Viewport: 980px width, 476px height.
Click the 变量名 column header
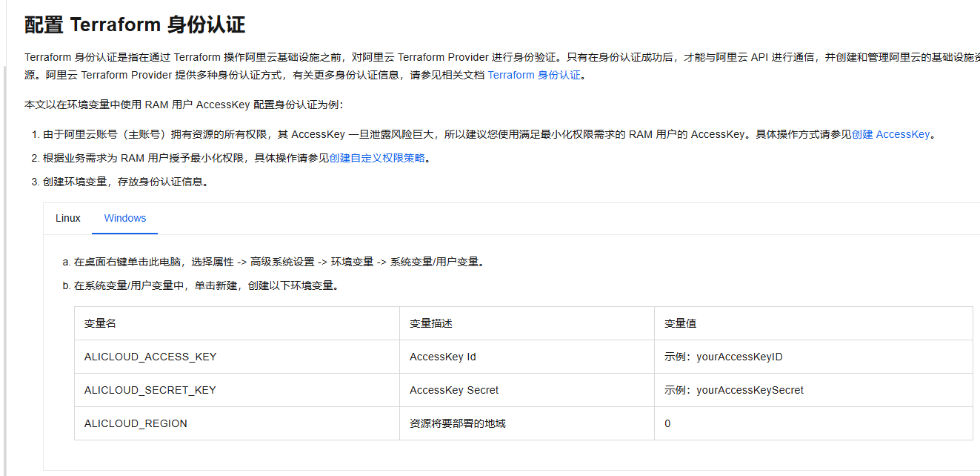pyautogui.click(x=237, y=323)
